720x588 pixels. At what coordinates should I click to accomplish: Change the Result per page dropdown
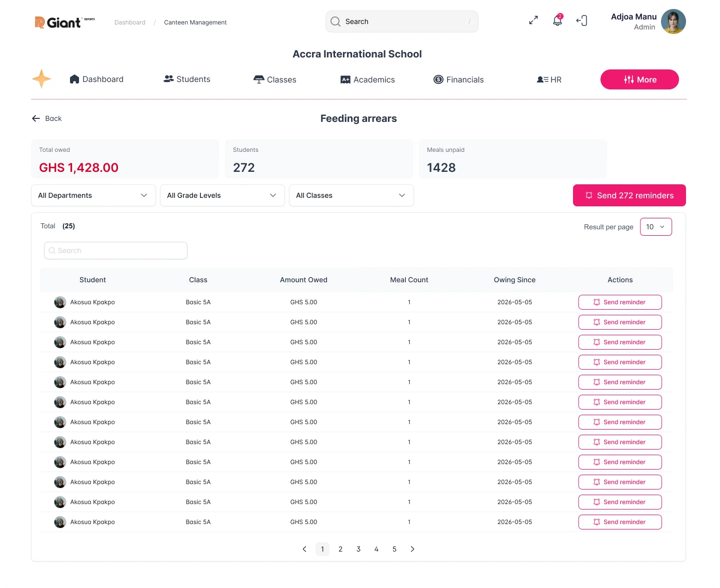click(656, 227)
